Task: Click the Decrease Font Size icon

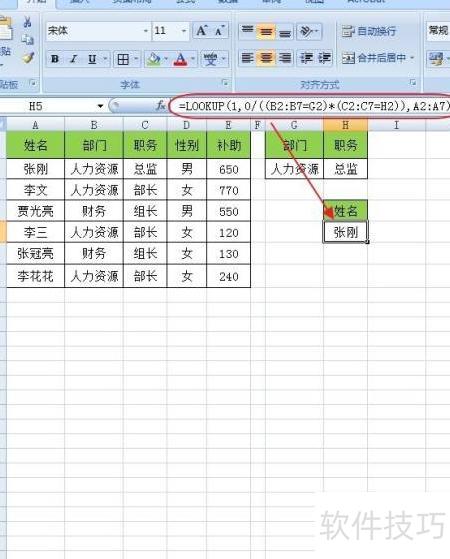Action: coord(220,31)
